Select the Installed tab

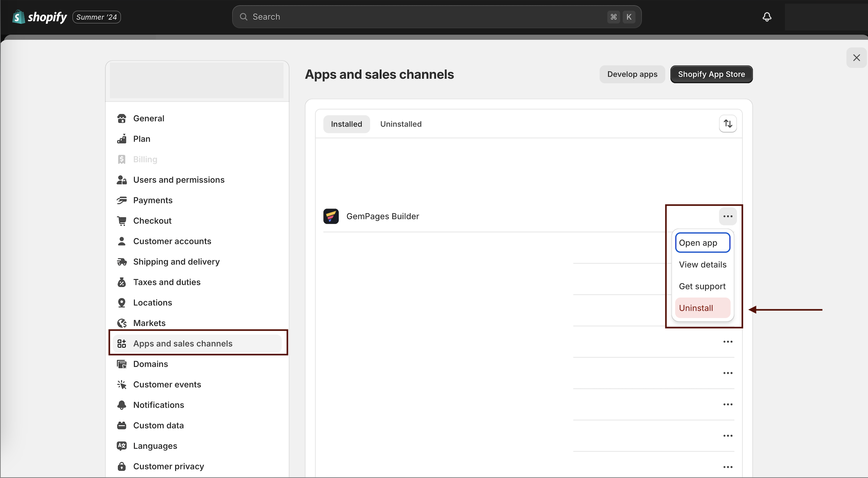pyautogui.click(x=346, y=124)
